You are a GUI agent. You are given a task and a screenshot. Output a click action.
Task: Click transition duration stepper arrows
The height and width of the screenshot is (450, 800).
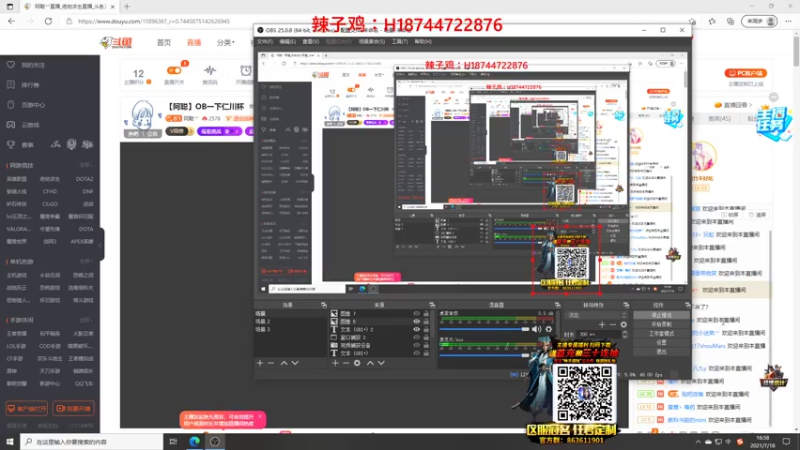click(624, 334)
